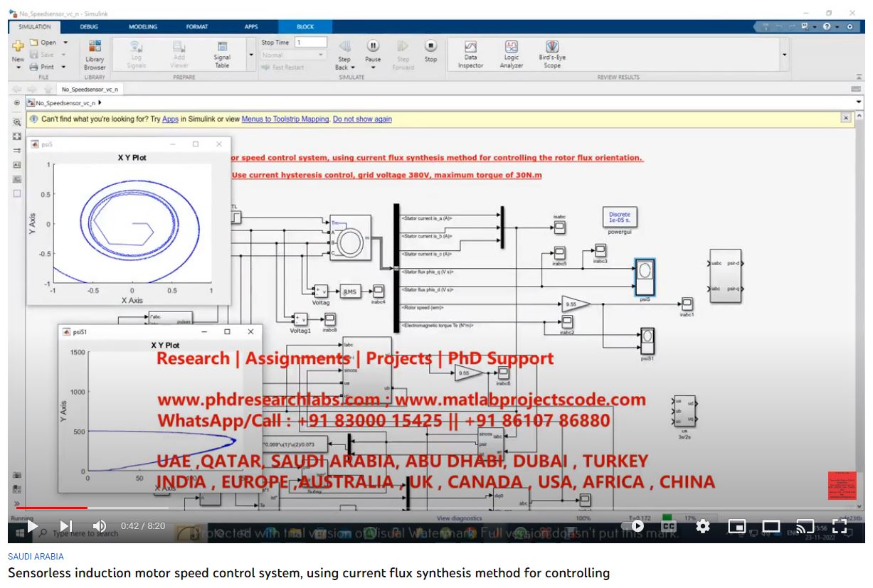Viewport: 873px width, 588px height.
Task: Expand the Prepare gallery dropdown
Action: click(x=250, y=55)
